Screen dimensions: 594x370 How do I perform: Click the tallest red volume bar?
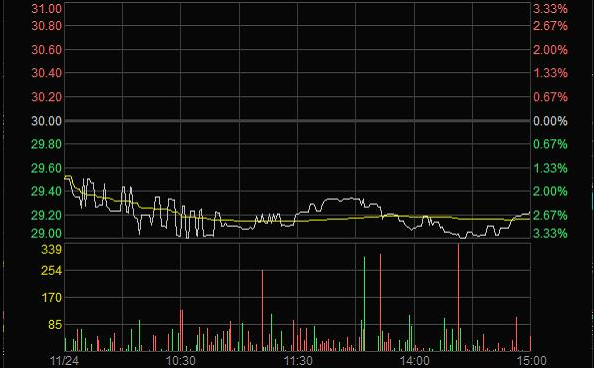click(458, 297)
